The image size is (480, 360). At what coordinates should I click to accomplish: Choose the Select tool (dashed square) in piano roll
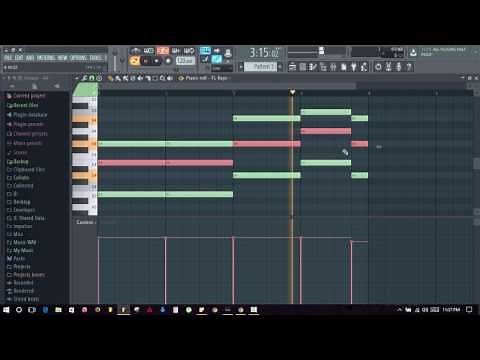pos(155,78)
